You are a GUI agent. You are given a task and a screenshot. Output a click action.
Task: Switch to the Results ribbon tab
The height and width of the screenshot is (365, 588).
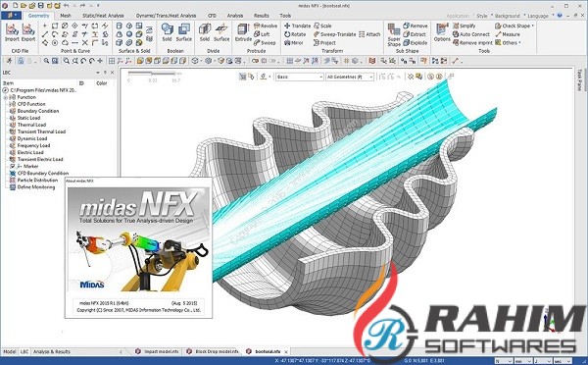pyautogui.click(x=261, y=16)
